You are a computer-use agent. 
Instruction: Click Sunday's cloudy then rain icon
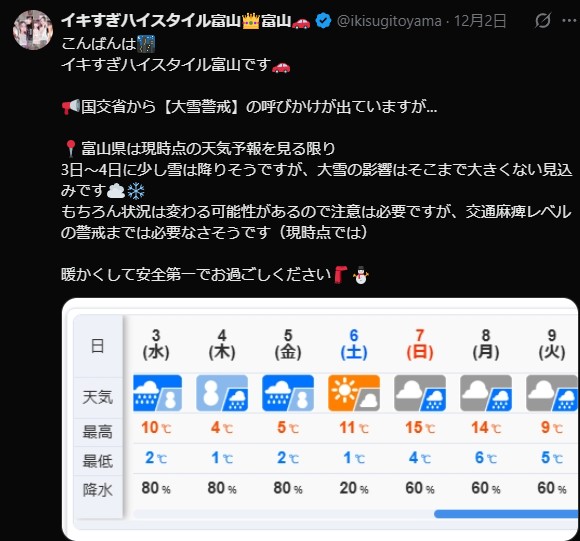click(420, 393)
